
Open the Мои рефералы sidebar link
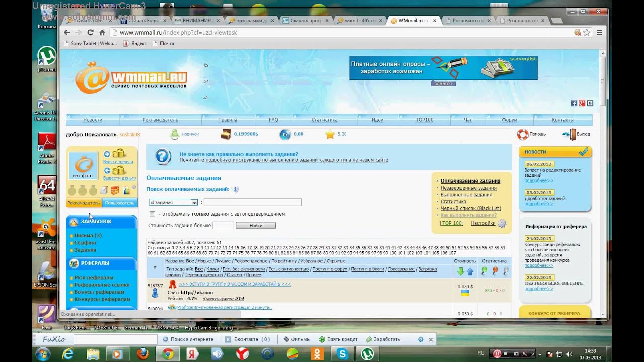point(94,277)
